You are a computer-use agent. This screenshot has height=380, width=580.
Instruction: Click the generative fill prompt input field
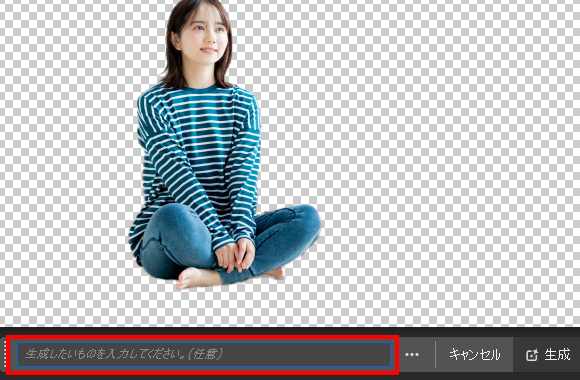coord(204,354)
